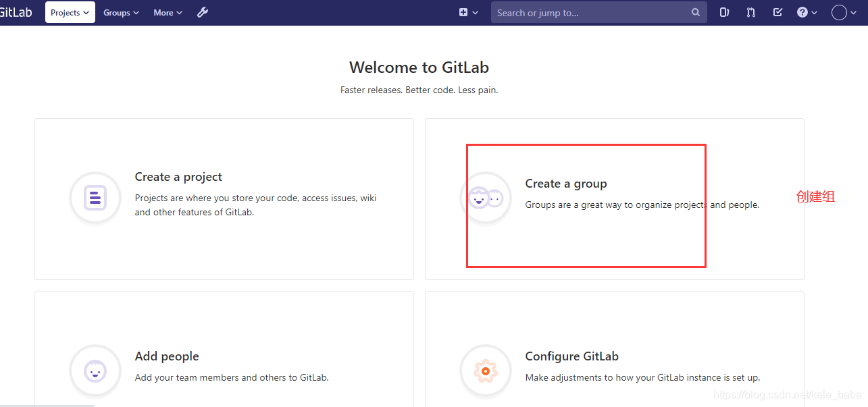This screenshot has height=407, width=868.
Task: Open the Help question mark menu
Action: 807,12
